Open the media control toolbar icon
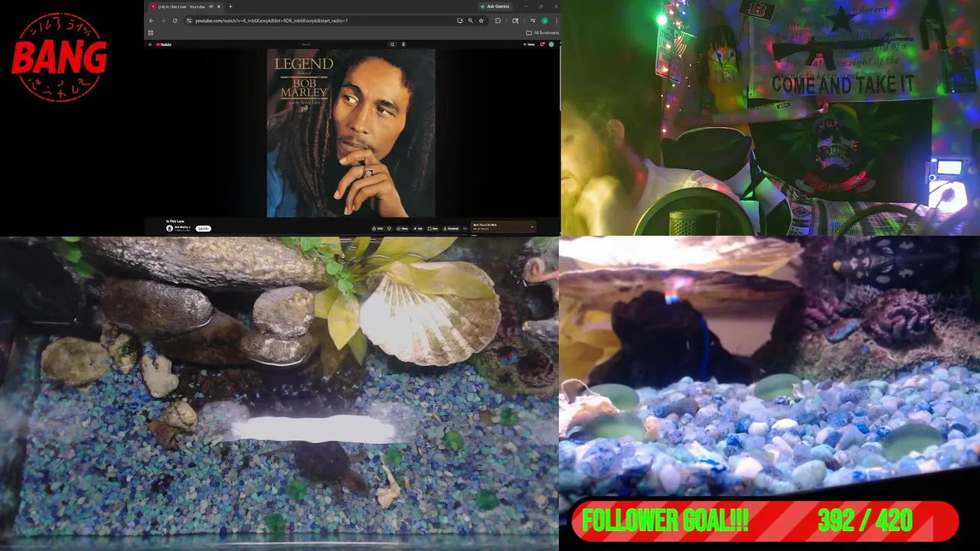Screen dimensions: 980x551 tap(533, 21)
